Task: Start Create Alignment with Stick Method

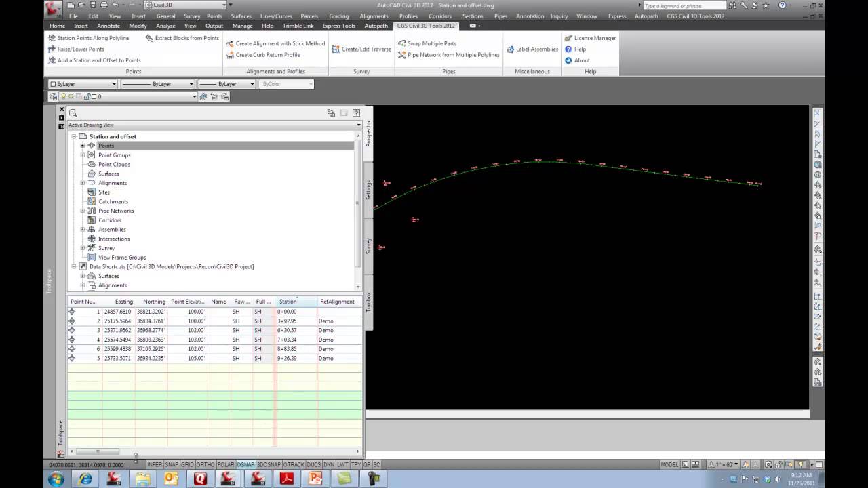Action: point(275,43)
